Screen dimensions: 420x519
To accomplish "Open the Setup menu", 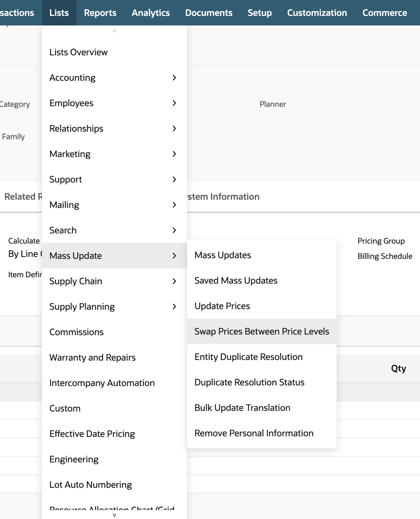I will pyautogui.click(x=260, y=13).
